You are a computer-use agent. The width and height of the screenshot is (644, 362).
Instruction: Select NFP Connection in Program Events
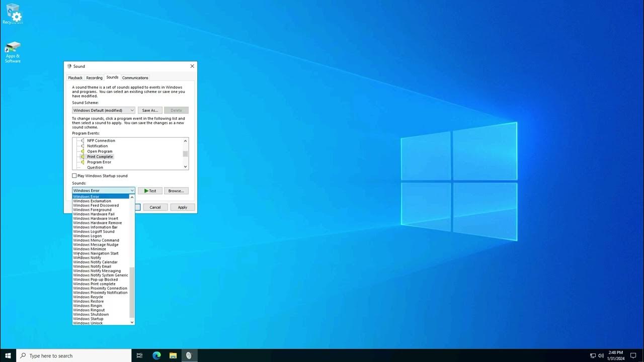101,141
